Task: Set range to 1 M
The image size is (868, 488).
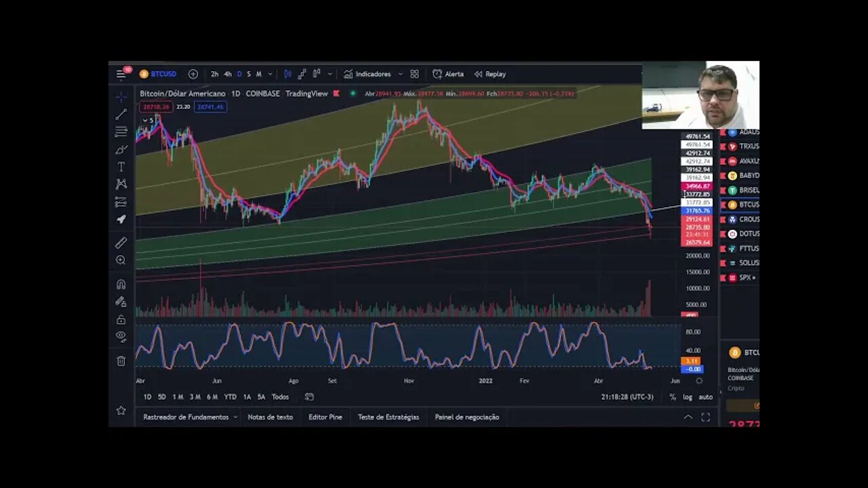Action: (178, 396)
